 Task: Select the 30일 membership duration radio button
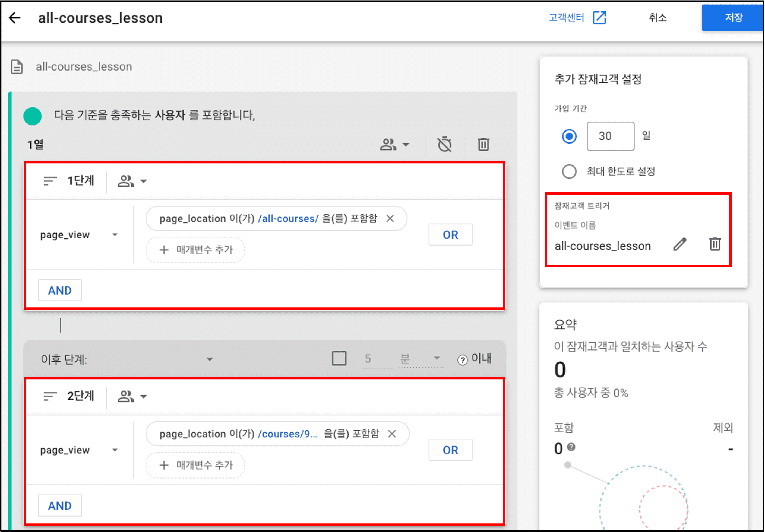(569, 136)
